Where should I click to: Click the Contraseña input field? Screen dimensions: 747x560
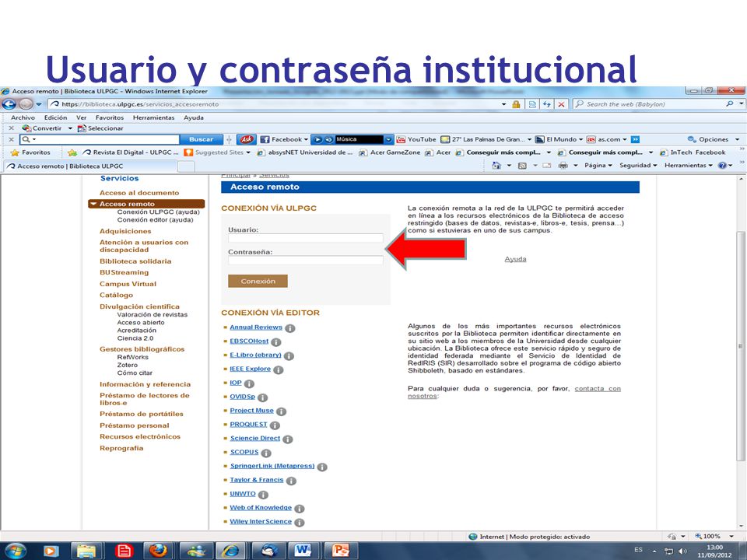[x=305, y=260]
